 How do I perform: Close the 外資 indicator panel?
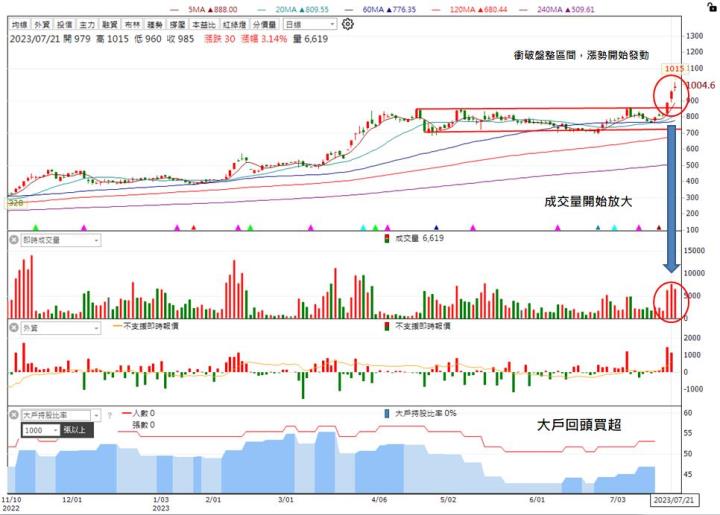click(x=12, y=327)
